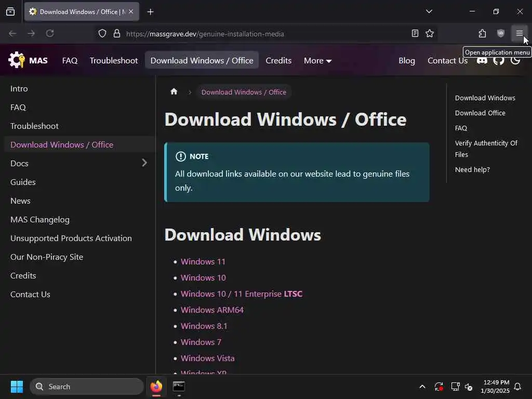The width and height of the screenshot is (532, 399).
Task: Click the padlock site security icon
Action: coord(117,33)
